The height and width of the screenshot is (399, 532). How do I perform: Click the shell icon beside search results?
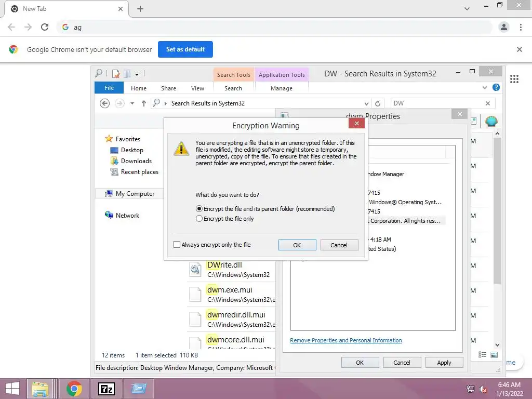click(x=491, y=121)
